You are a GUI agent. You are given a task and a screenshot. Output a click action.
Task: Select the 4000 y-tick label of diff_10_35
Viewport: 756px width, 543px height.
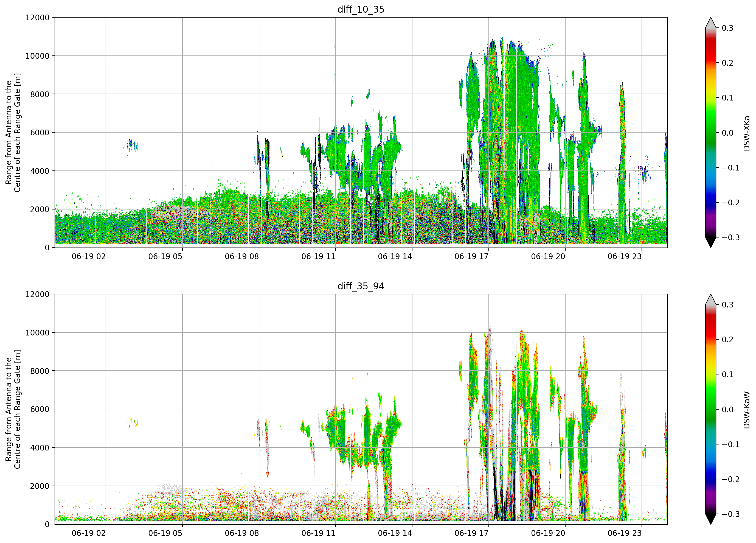tap(40, 171)
